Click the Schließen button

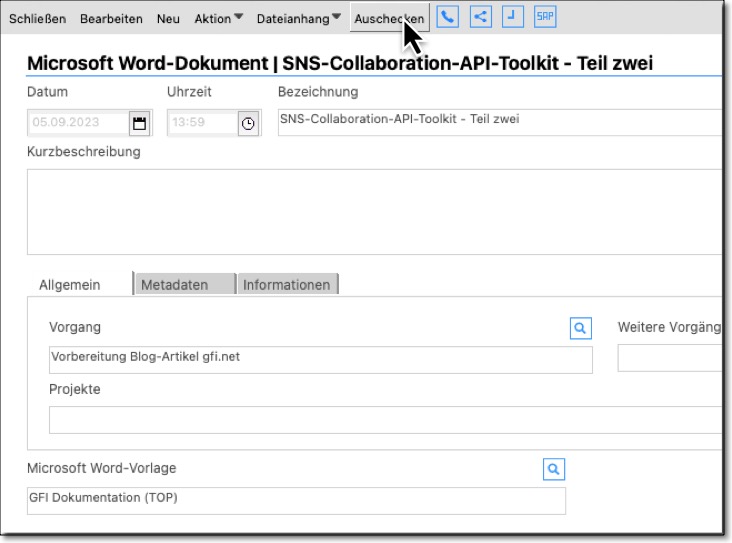(x=37, y=19)
